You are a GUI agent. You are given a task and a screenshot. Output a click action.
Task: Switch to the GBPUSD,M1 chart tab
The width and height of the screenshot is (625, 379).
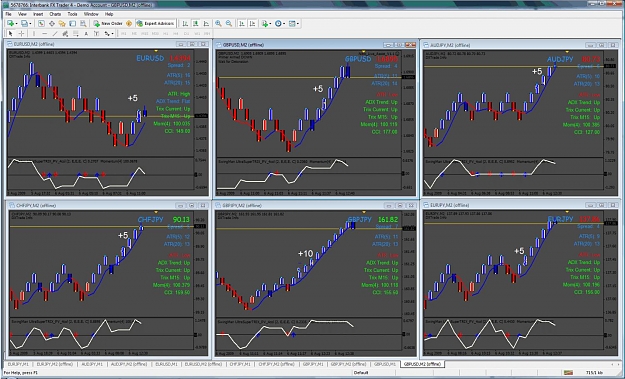[385, 364]
